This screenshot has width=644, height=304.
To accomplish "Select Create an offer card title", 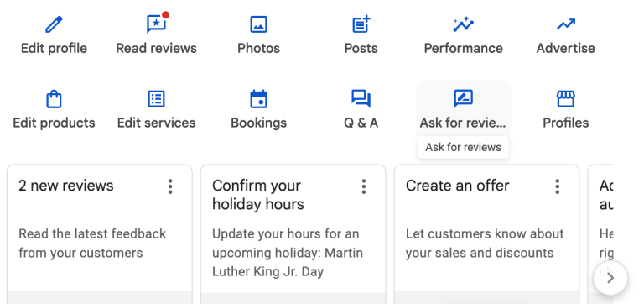I will [458, 186].
